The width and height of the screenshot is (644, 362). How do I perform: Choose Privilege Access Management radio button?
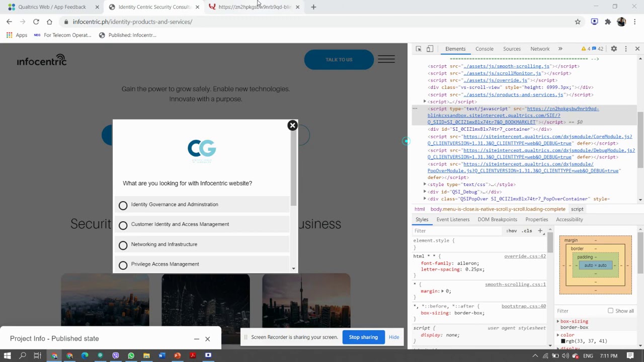point(123,265)
